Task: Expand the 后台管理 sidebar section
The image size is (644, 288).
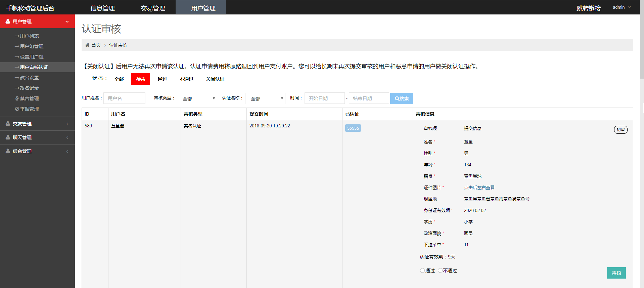Action: 37,151
